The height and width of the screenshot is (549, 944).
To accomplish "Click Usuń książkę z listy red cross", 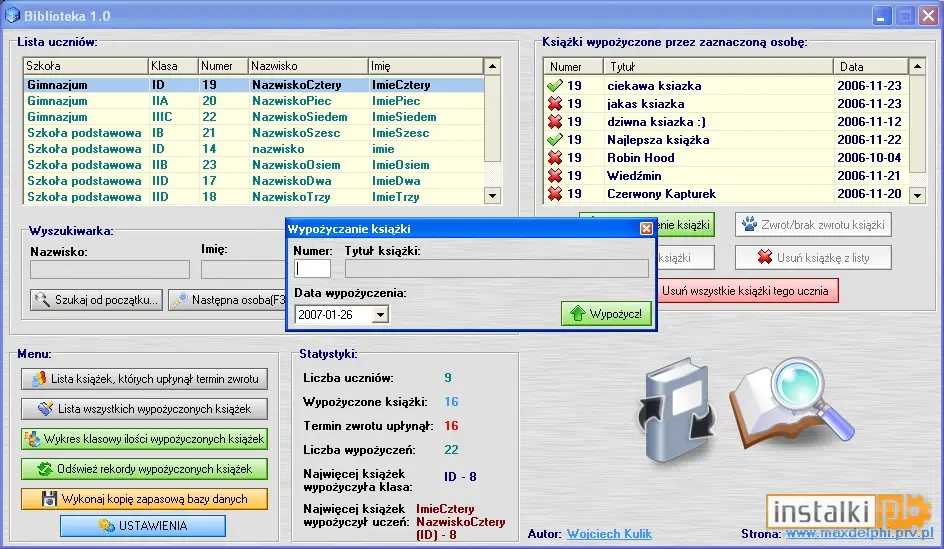I will (x=813, y=258).
